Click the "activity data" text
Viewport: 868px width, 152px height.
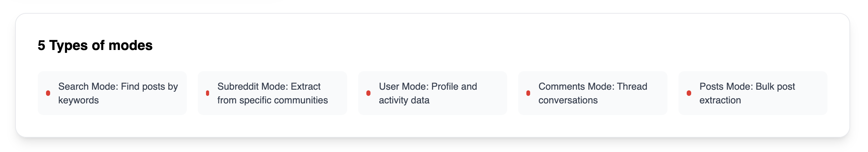(x=404, y=100)
